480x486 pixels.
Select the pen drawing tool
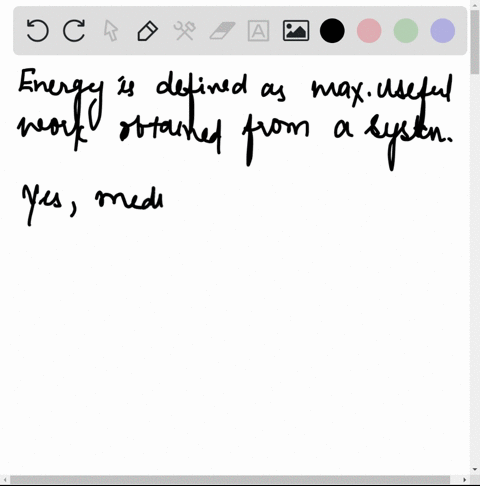click(148, 31)
